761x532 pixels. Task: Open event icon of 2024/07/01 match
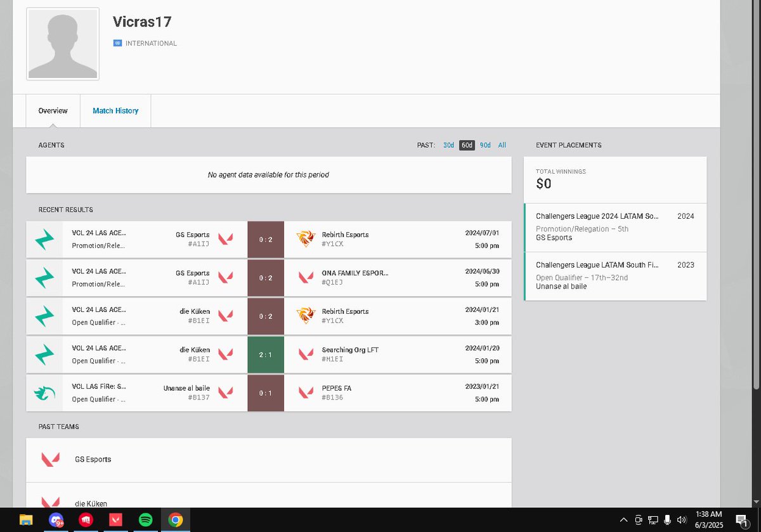44,240
